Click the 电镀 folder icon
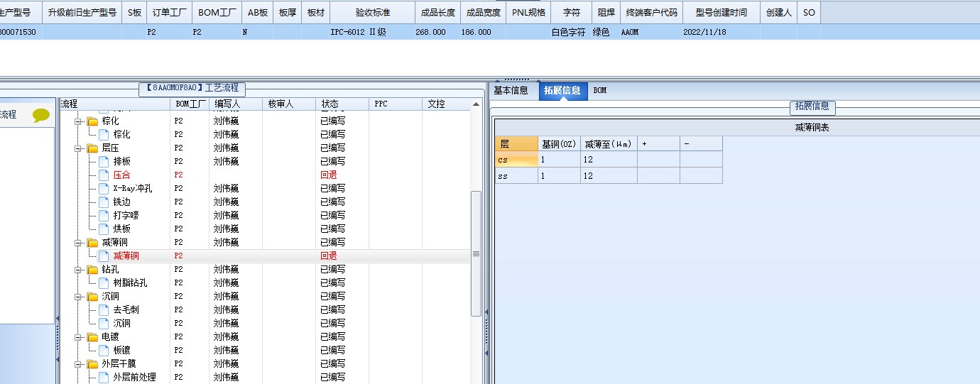The width and height of the screenshot is (980, 384). (92, 337)
